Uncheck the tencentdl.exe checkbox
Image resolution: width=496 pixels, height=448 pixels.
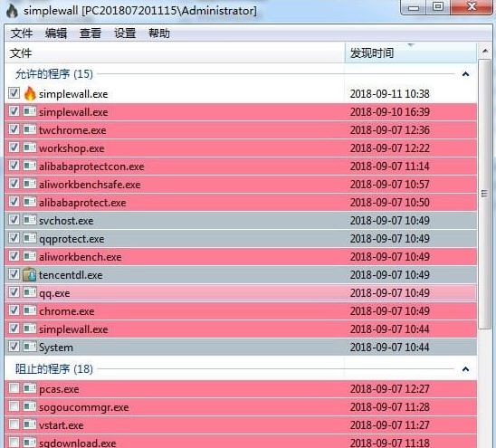tap(14, 274)
